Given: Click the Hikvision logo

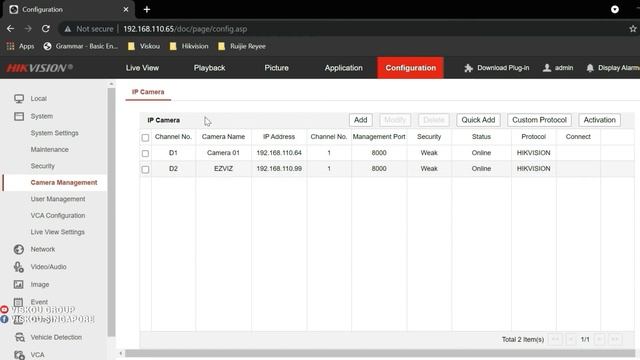Looking at the screenshot, I should (x=40, y=68).
